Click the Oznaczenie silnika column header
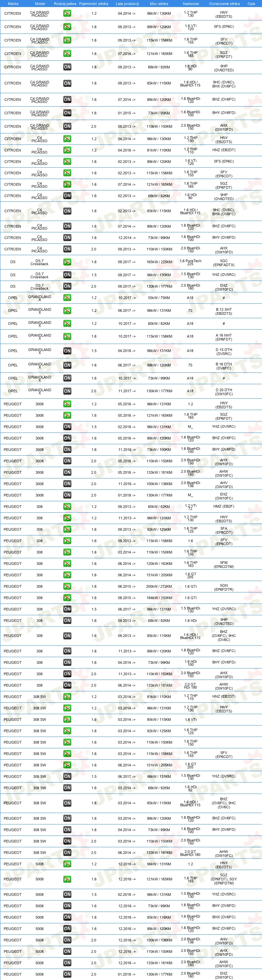262x980 pixels. pyautogui.click(x=224, y=4)
